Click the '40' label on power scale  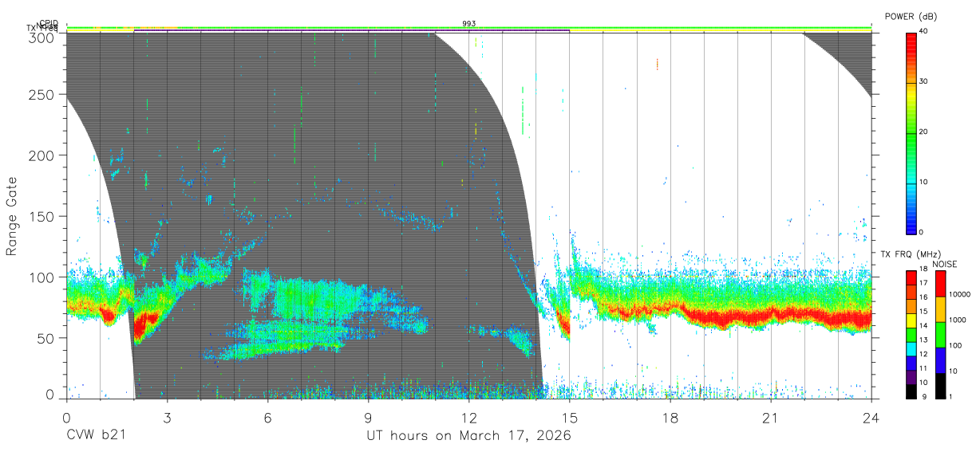[923, 31]
